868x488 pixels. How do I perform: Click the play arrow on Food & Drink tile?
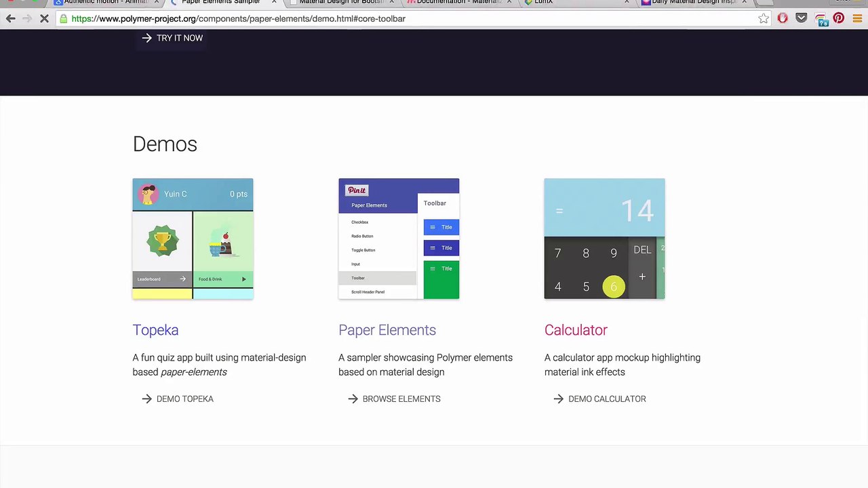[x=244, y=279]
